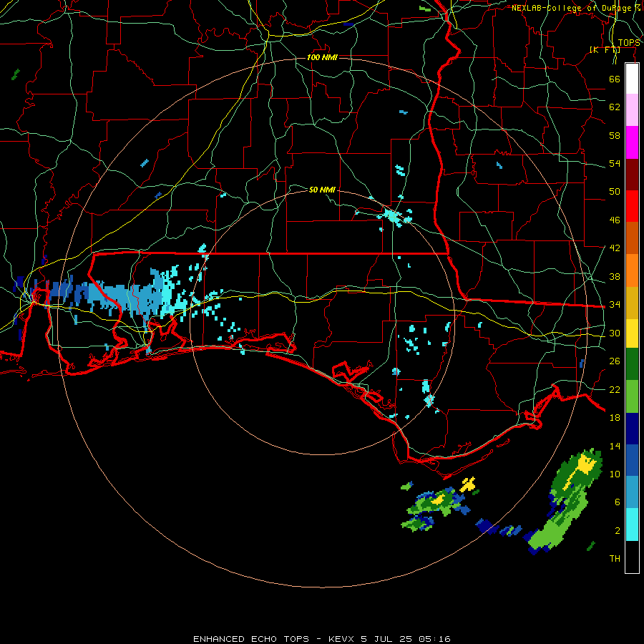Click the legend value 38
Image resolution: width=644 pixels, height=644 pixels.
615,276
